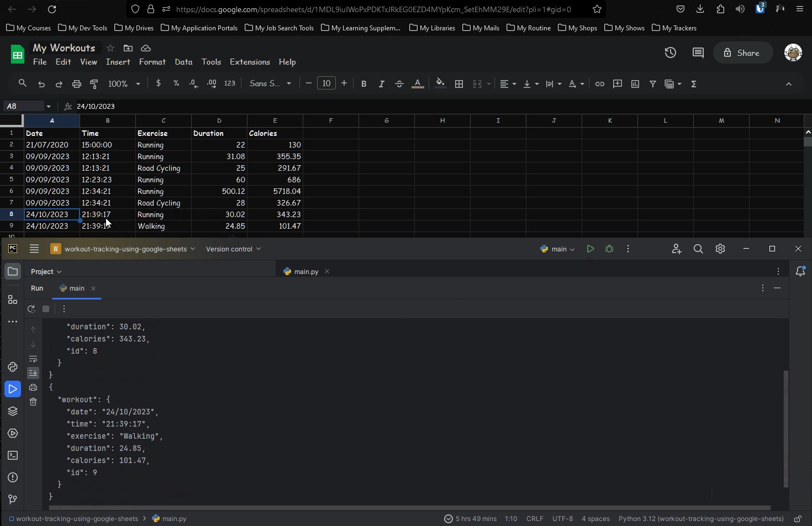This screenshot has width=812, height=526.
Task: Rerun main in the Run panel
Action: pos(31,309)
